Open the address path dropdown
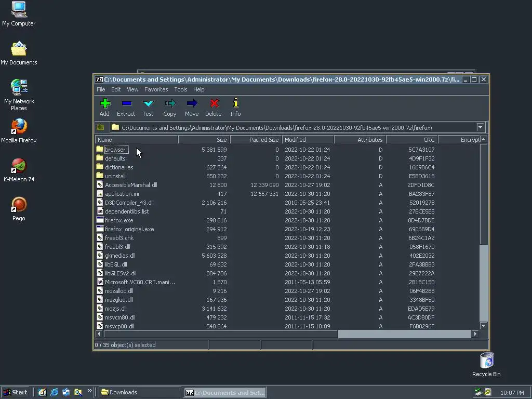Screen dimensions: 532x399 pos(480,128)
